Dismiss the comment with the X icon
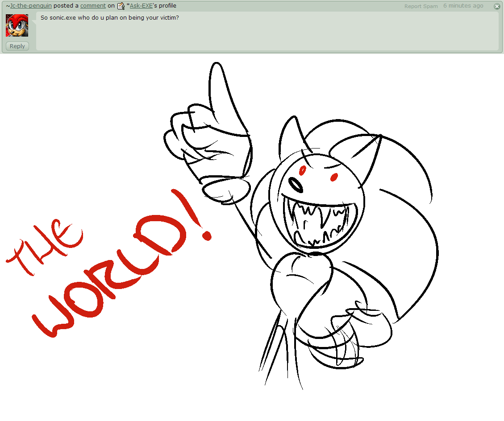Image resolution: width=504 pixels, height=421 pixels. pos(497,6)
